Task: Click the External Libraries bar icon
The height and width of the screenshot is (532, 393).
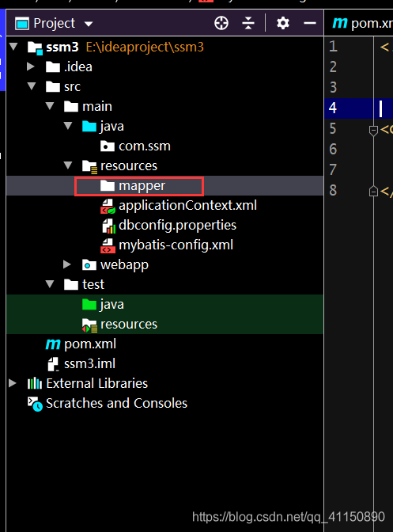Action: click(x=35, y=383)
